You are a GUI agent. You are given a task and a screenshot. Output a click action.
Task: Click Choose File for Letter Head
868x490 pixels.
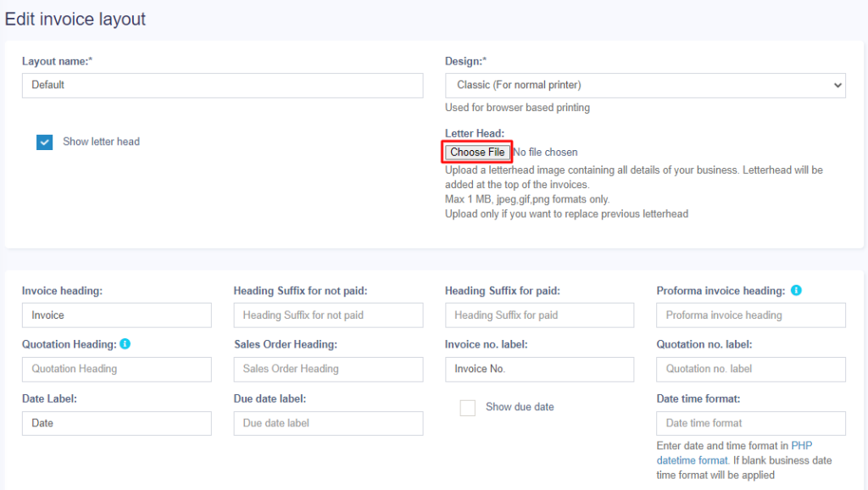click(x=478, y=153)
